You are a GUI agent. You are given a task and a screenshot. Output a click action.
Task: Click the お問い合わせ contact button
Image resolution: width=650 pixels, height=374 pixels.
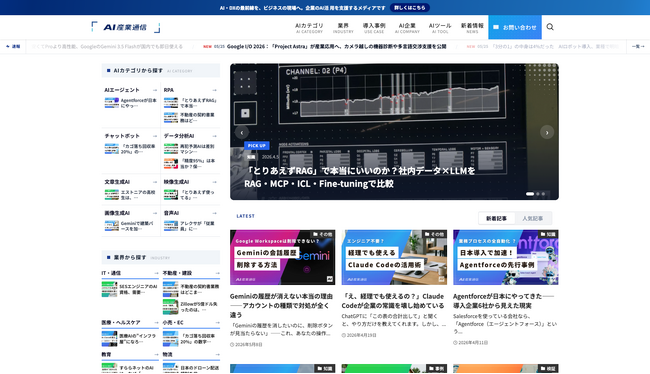[515, 27]
